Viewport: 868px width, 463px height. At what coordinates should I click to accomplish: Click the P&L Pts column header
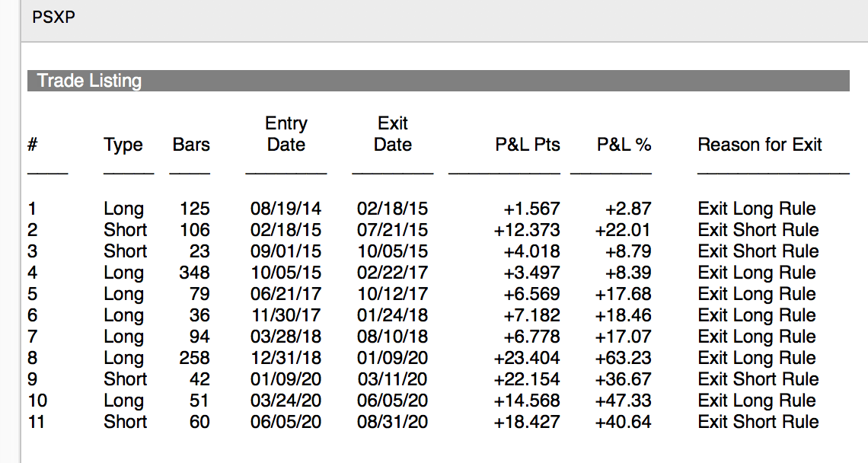pyautogui.click(x=528, y=145)
